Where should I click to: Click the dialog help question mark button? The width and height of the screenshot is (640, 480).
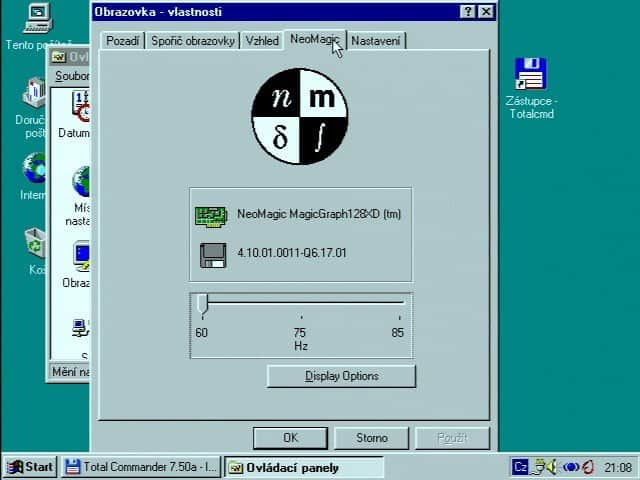click(468, 11)
